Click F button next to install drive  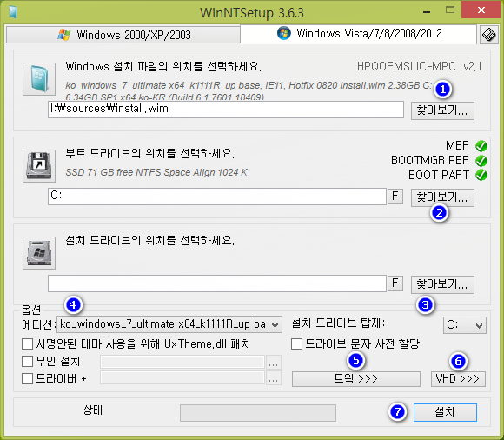click(x=395, y=283)
